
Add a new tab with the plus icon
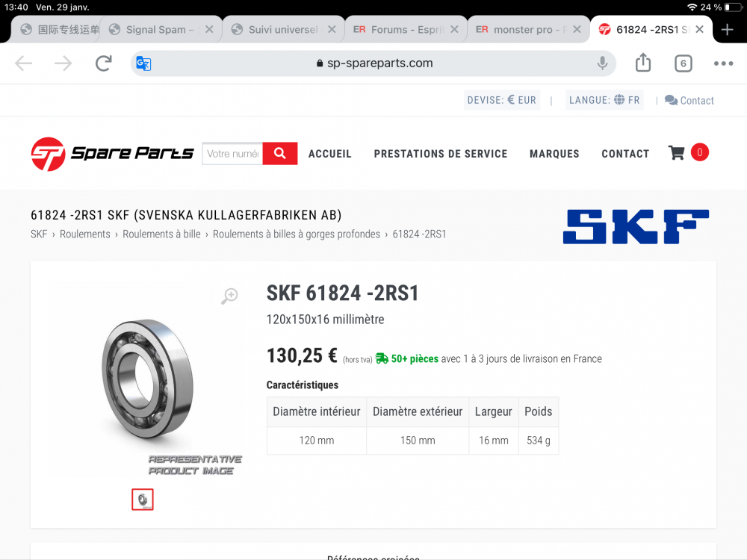pyautogui.click(x=727, y=30)
